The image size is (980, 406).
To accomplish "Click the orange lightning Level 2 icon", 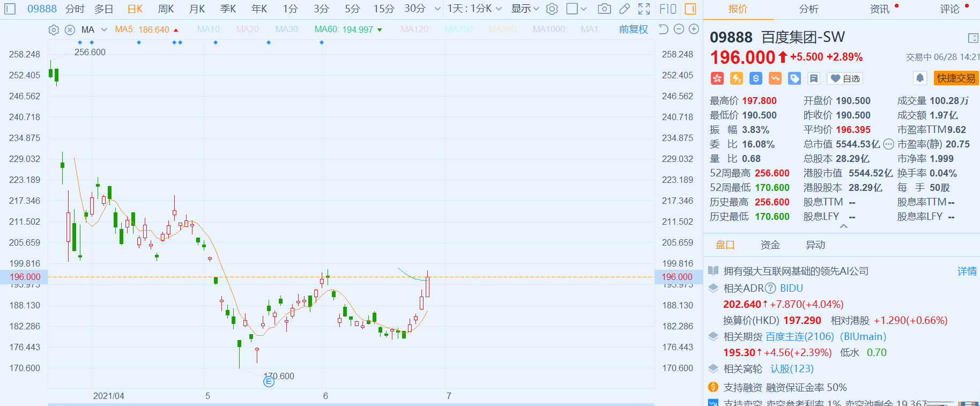I will [737, 78].
